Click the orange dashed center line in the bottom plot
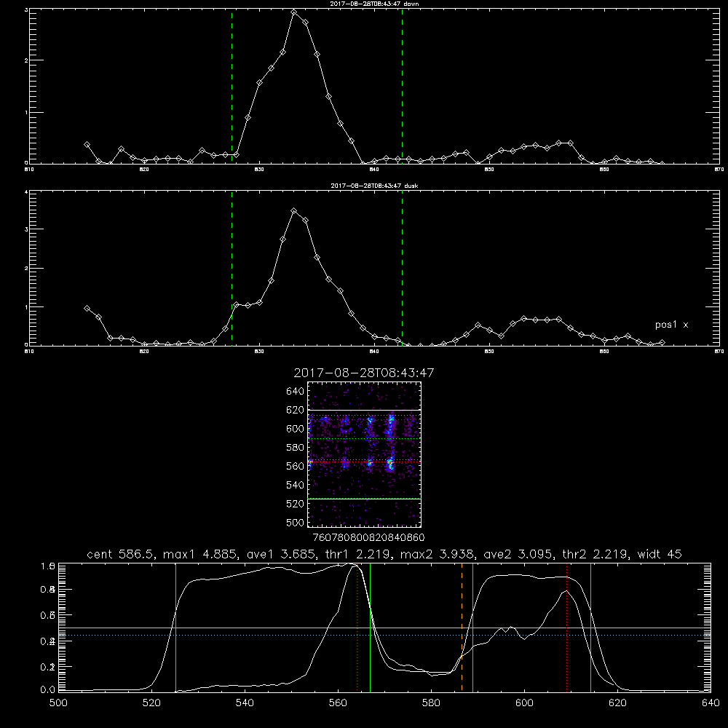728x728 pixels. click(x=462, y=628)
